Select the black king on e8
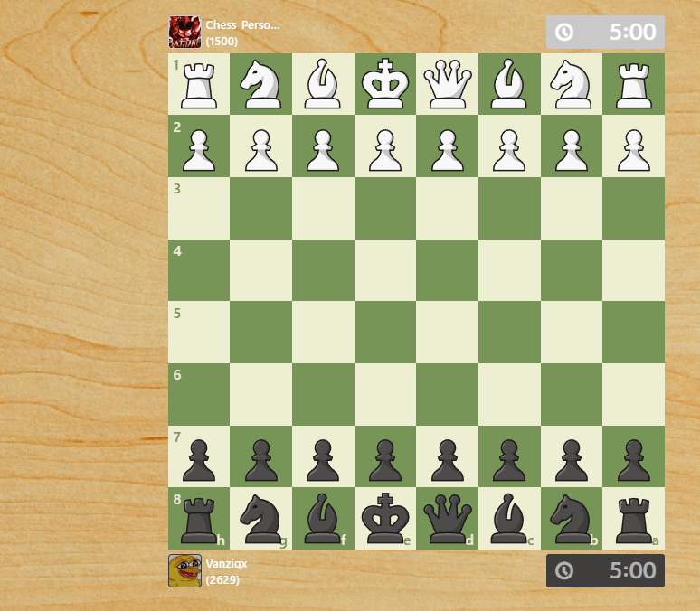700x611 pixels. tap(385, 519)
